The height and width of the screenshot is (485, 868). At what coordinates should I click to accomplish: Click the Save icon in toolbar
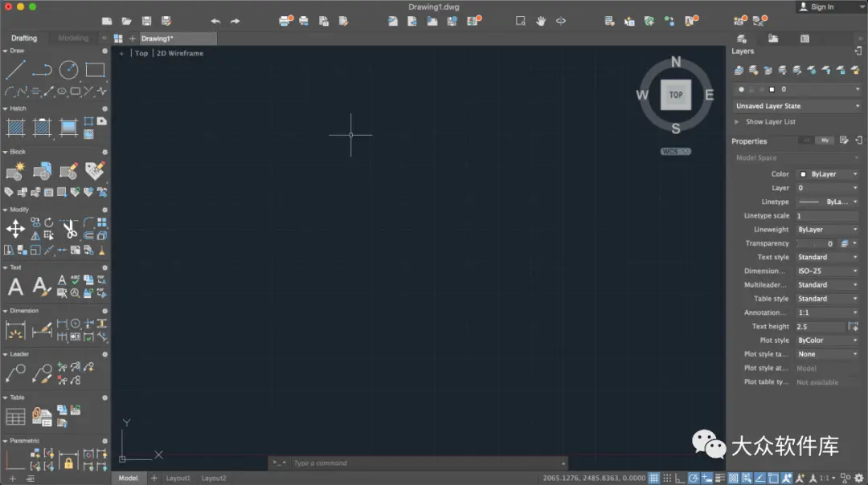pyautogui.click(x=147, y=21)
